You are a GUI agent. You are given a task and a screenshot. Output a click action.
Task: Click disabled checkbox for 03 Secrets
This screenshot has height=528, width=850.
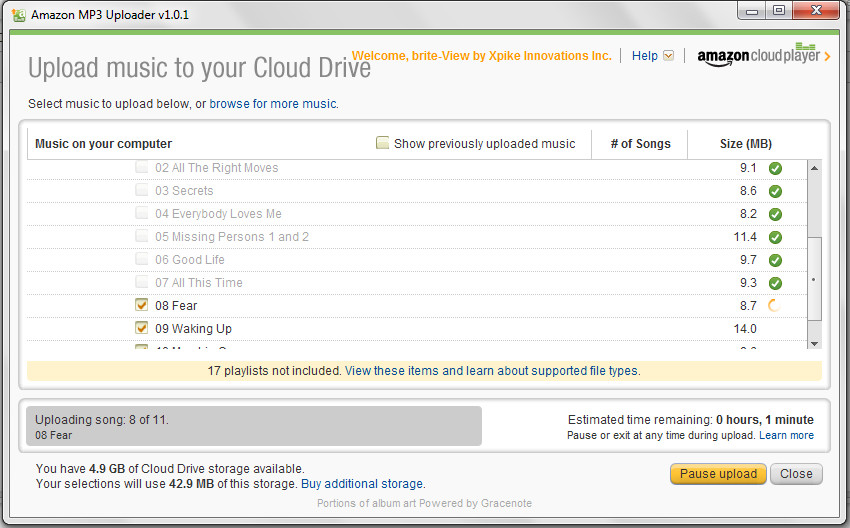141,190
